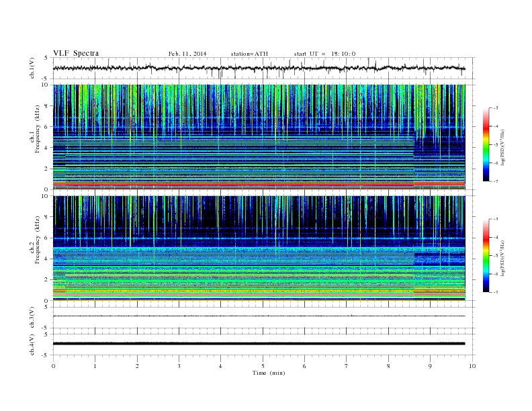Click the "Time (min)" axis title
This screenshot has height=411, width=532.
269,373
